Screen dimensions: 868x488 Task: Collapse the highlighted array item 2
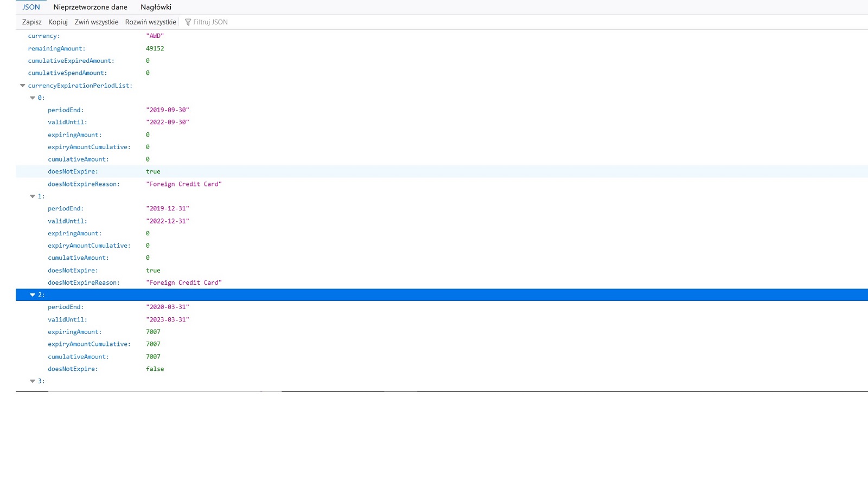click(x=33, y=295)
